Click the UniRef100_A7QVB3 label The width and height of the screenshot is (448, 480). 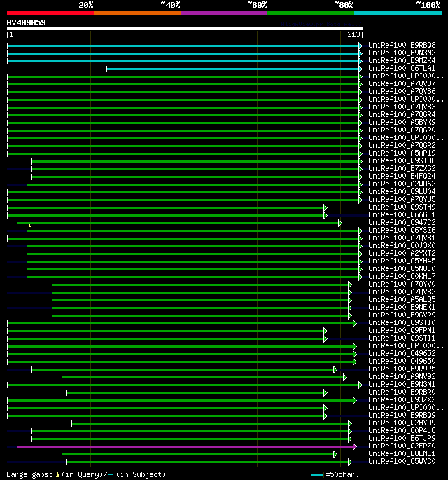(x=402, y=107)
